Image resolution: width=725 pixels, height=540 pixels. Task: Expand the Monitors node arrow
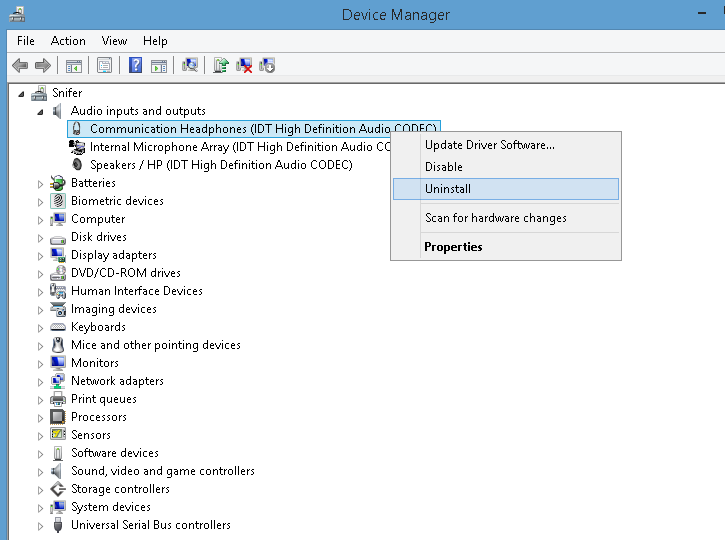tap(40, 364)
